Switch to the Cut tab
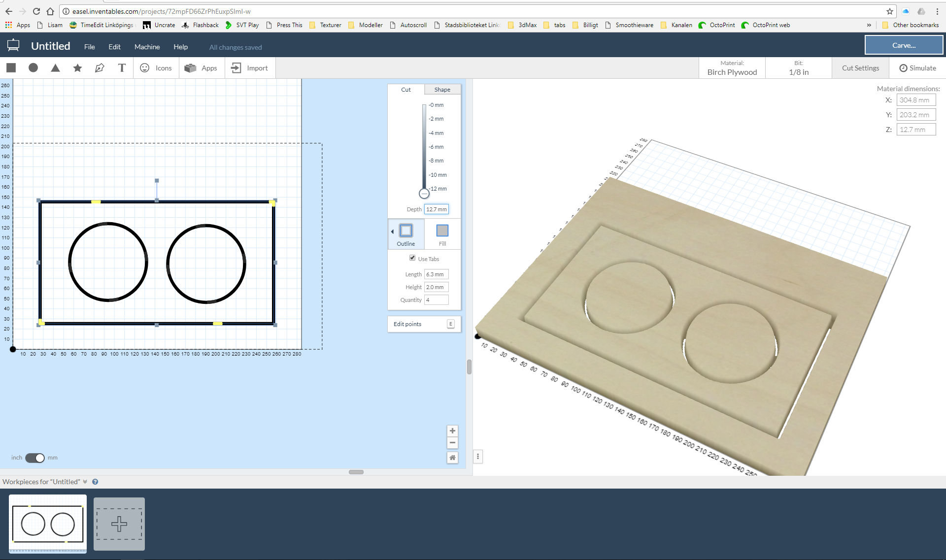Image resolution: width=946 pixels, height=560 pixels. point(405,89)
